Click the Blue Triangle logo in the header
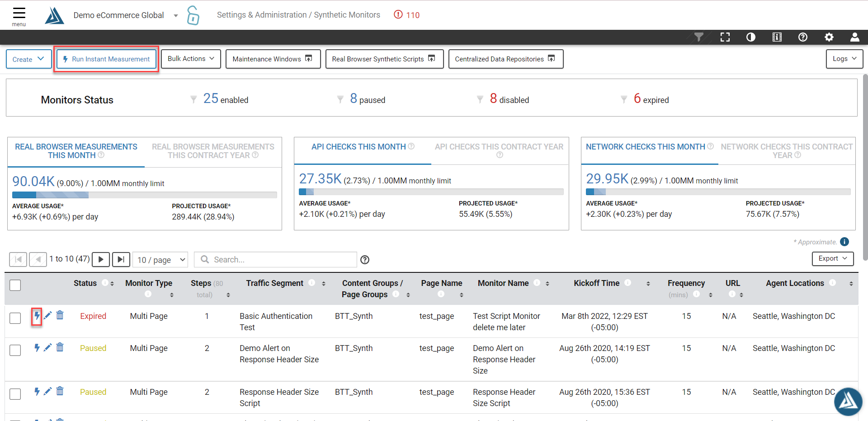Screen dimensions: 868x421 [54, 15]
